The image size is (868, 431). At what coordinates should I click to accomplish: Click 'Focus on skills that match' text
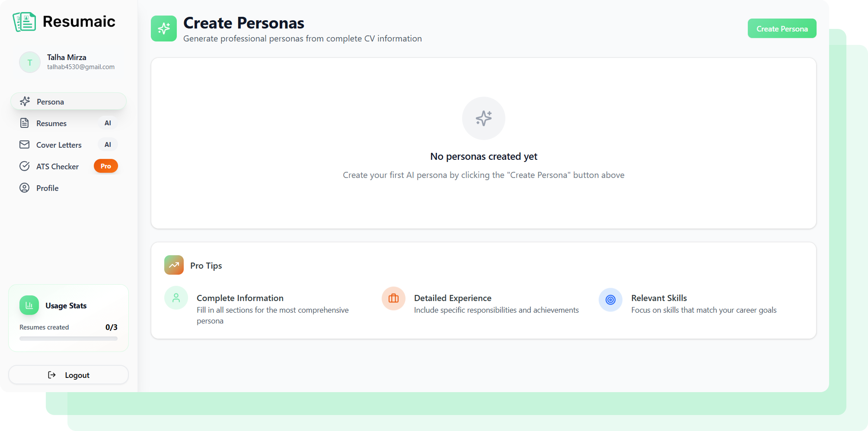pos(704,310)
